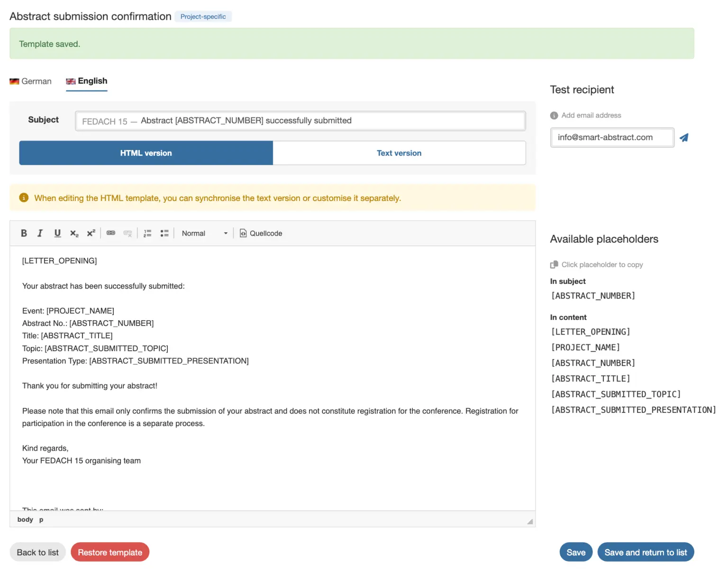Focus the Subject input field
Viewport: 728px width, 571px height.
[300, 121]
